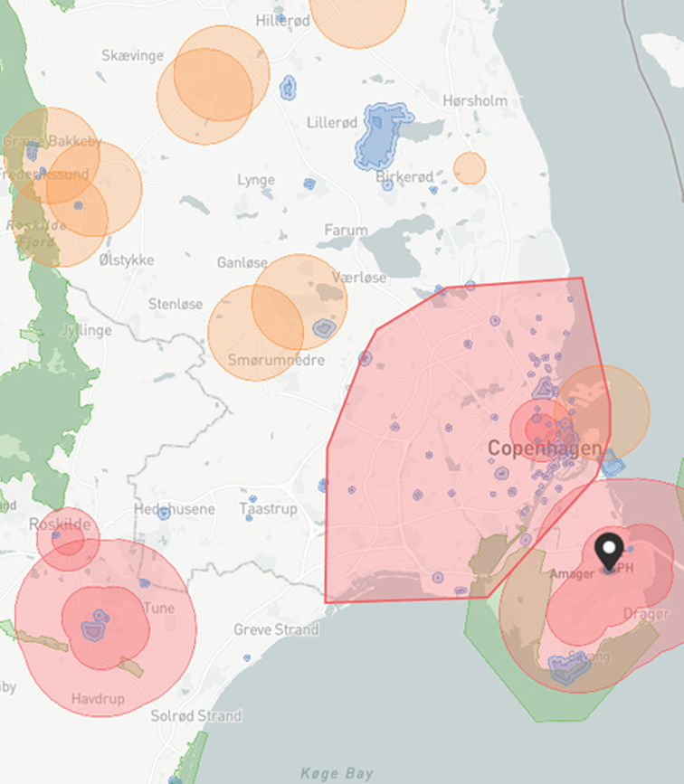Click the Copenhagen city label
The height and width of the screenshot is (784, 684).
coord(545,449)
